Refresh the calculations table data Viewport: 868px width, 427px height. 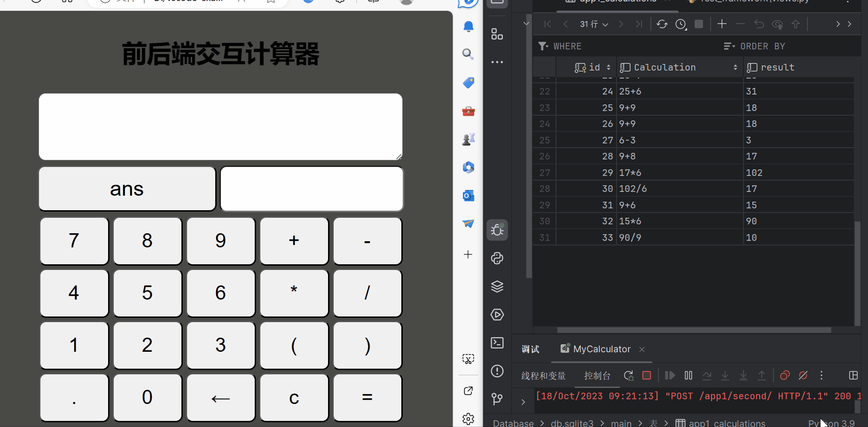(662, 24)
